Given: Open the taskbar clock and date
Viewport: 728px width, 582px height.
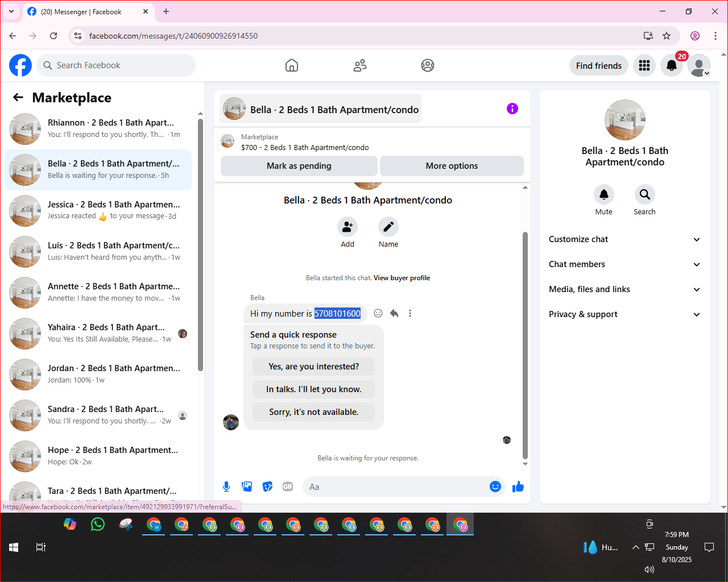Looking at the screenshot, I should (x=677, y=547).
